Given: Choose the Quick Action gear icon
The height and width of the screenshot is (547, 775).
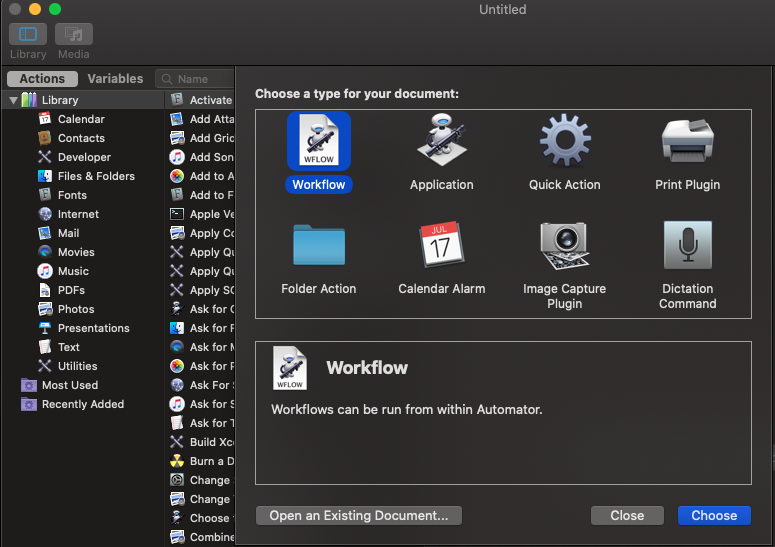Looking at the screenshot, I should point(565,140).
